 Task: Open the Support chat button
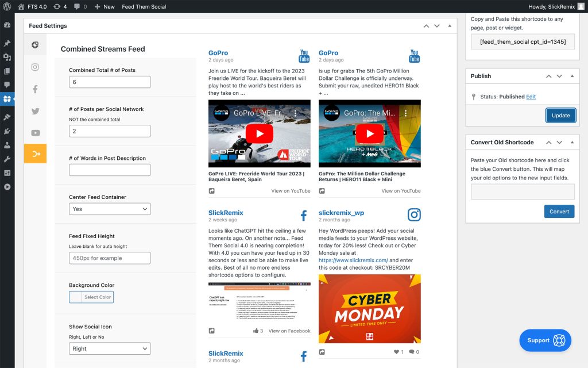pos(546,340)
